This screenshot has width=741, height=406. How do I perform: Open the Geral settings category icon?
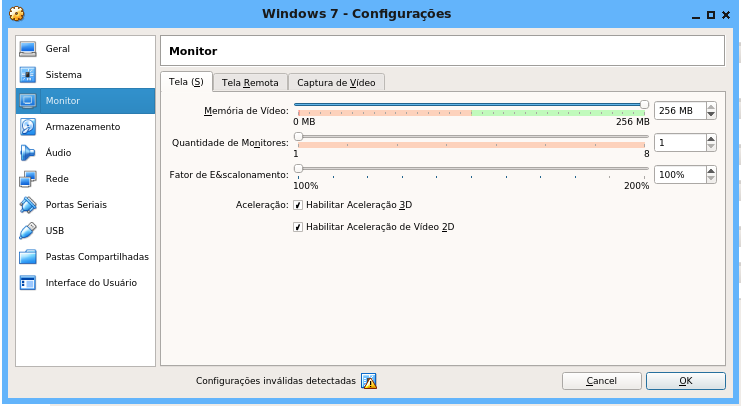28,49
